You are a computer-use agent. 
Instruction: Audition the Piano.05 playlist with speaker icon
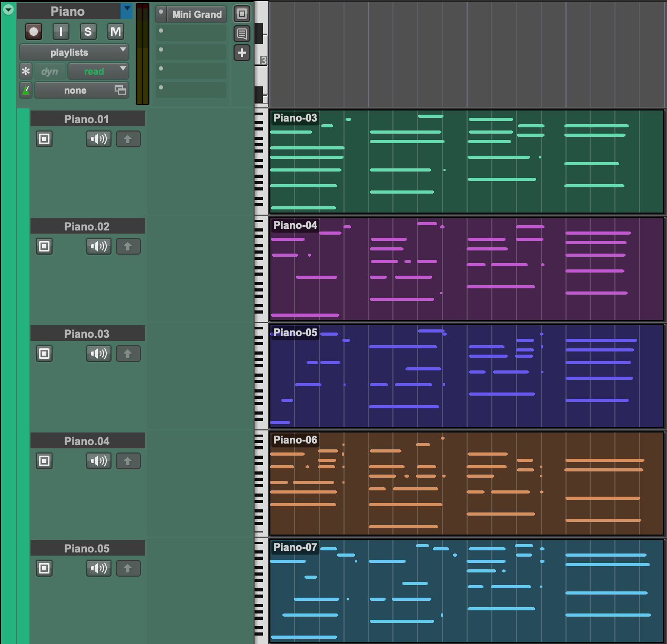click(x=99, y=568)
